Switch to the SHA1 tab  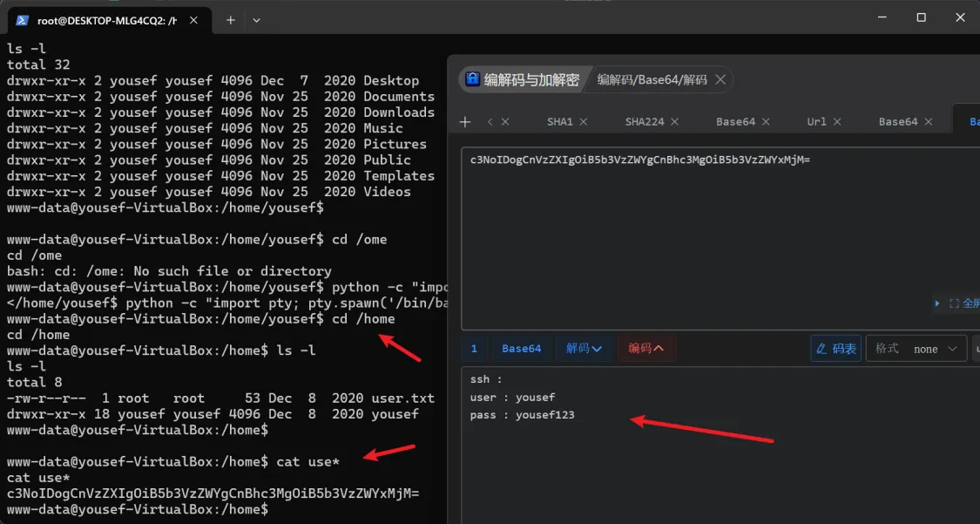point(559,122)
